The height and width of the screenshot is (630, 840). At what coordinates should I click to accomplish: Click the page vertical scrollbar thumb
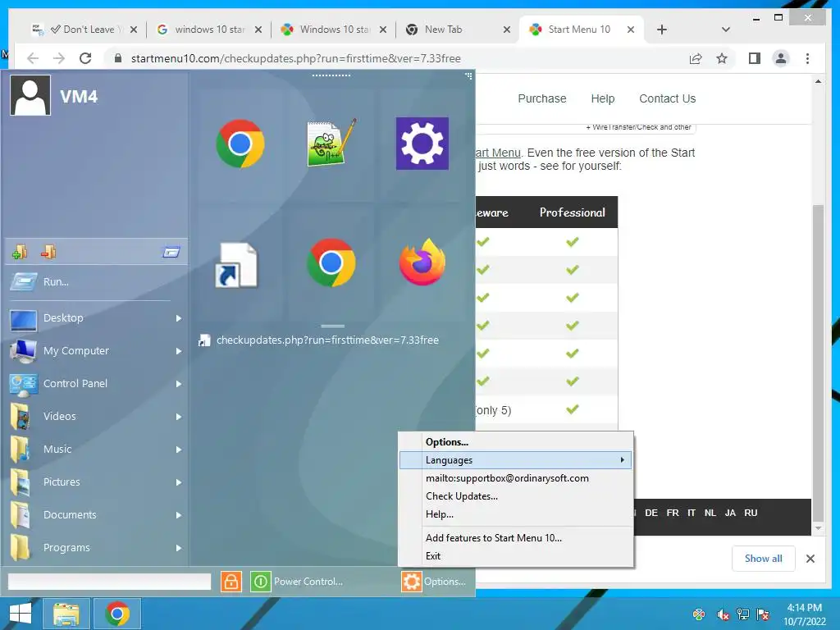click(818, 363)
